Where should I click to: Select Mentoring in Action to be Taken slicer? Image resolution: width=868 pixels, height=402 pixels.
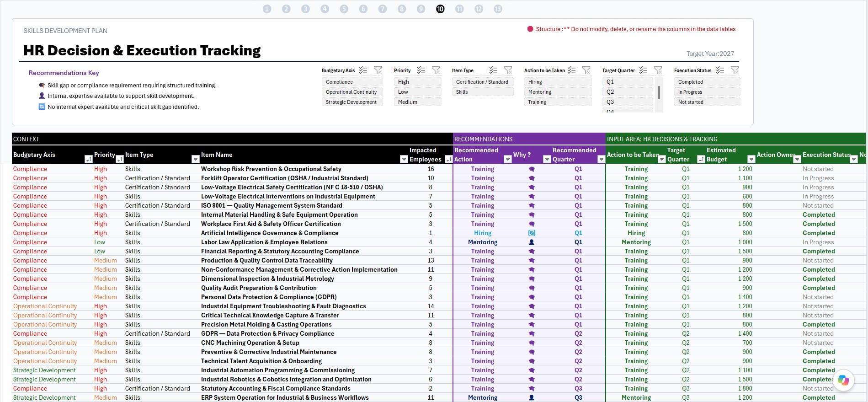click(558, 92)
